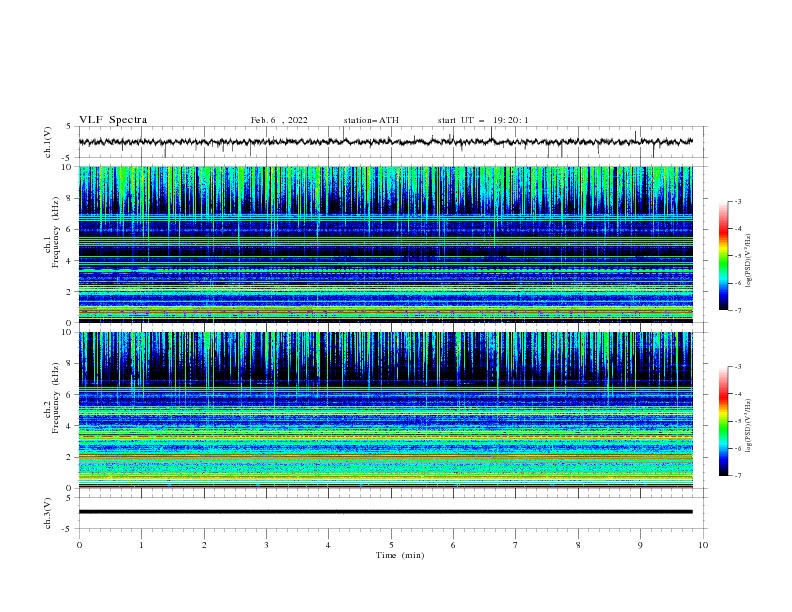Click the "-5" tick on ch.3(V) axis
This screenshot has height=612, width=792.
pyautogui.click(x=68, y=529)
